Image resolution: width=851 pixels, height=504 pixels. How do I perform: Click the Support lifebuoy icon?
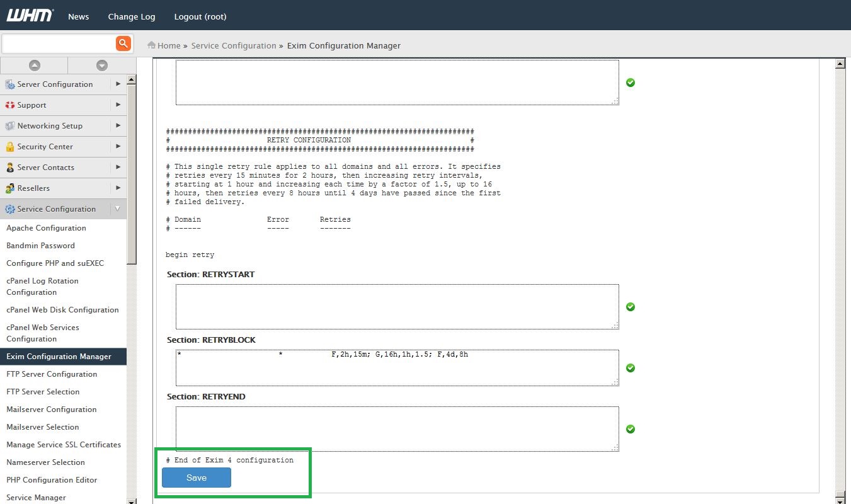tap(10, 105)
